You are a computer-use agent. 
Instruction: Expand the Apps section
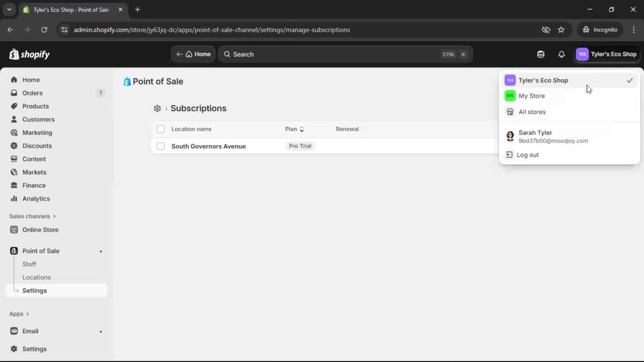tap(19, 314)
